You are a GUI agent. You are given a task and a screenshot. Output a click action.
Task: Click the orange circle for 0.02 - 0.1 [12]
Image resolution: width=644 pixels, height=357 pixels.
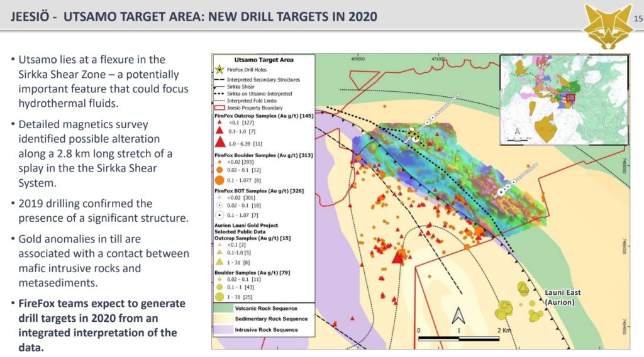219,170
